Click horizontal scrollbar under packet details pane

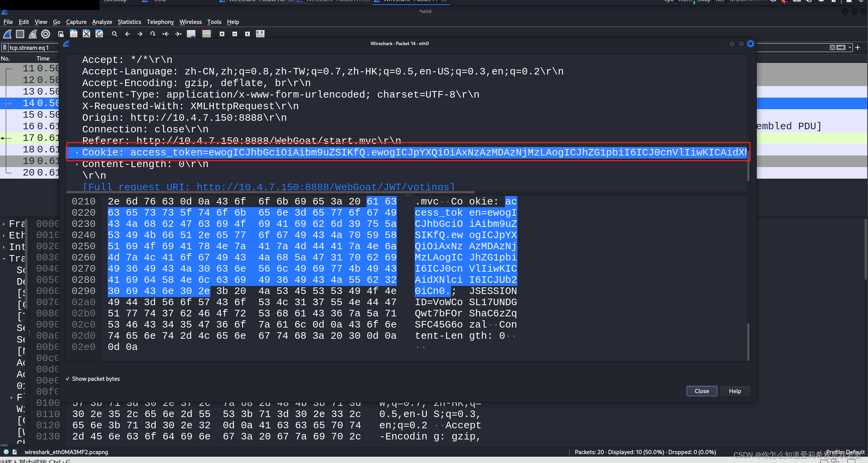[270, 192]
